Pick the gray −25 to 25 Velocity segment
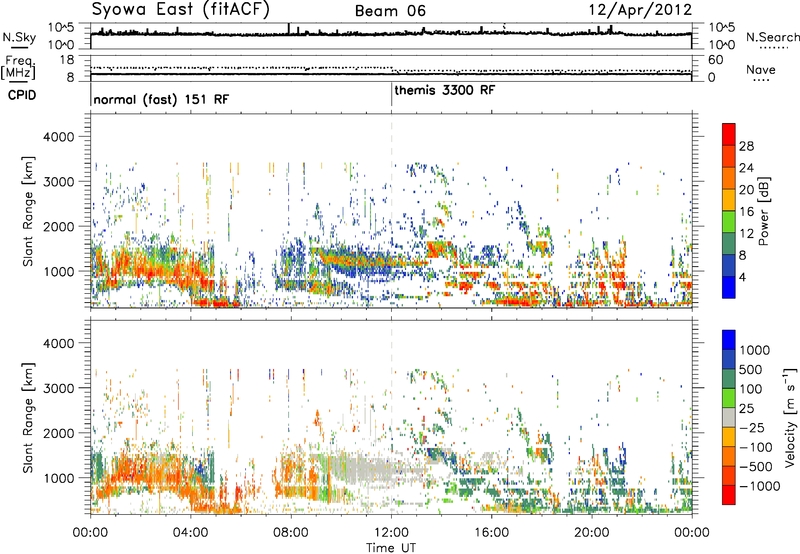800x554 pixels. tap(729, 417)
